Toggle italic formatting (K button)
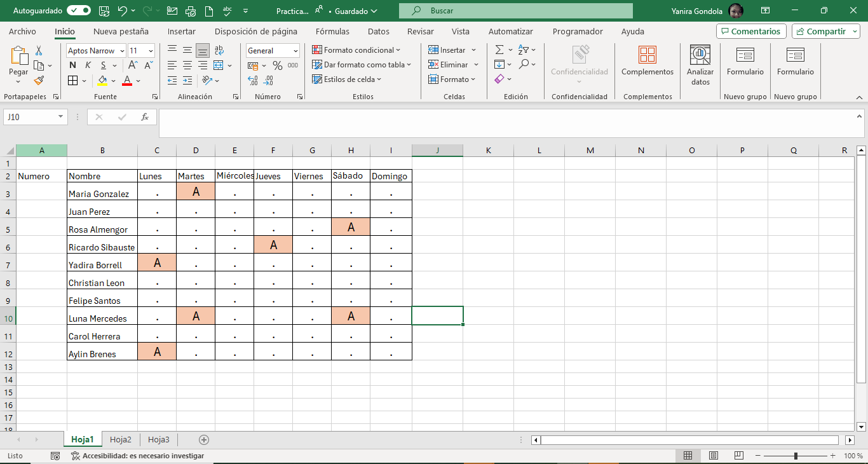 (x=88, y=65)
